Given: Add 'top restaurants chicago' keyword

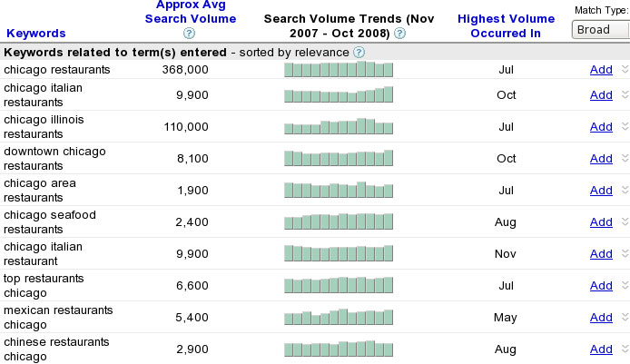Looking at the screenshot, I should [601, 285].
